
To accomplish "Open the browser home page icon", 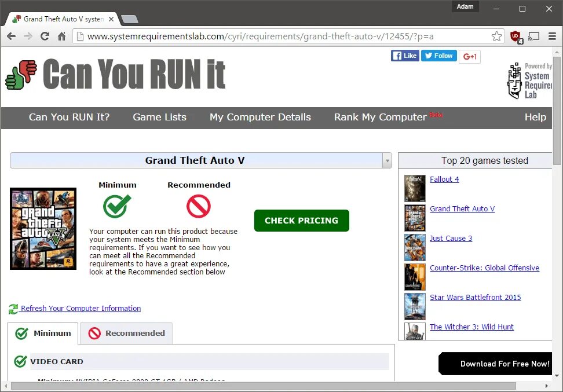I will 62,36.
